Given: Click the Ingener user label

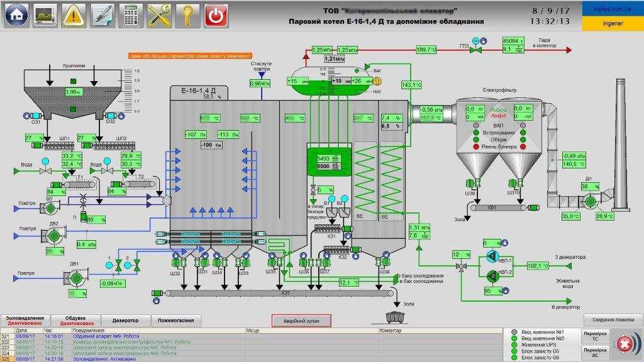Looking at the screenshot, I should pyautogui.click(x=613, y=23).
